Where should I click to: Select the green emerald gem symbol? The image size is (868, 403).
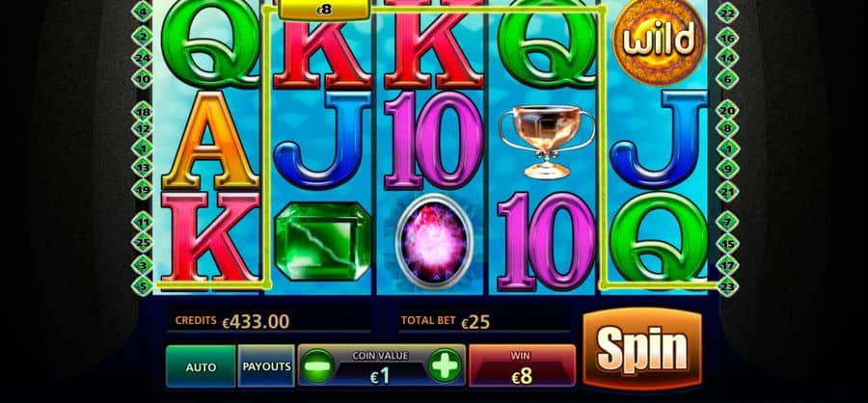pos(323,240)
